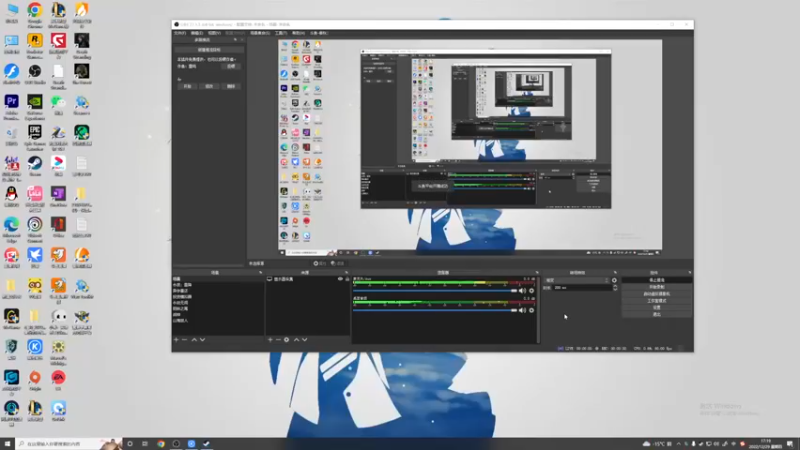Open Epic Games Launcher desktop icon
Image resolution: width=800 pixels, height=450 pixels.
click(35, 136)
